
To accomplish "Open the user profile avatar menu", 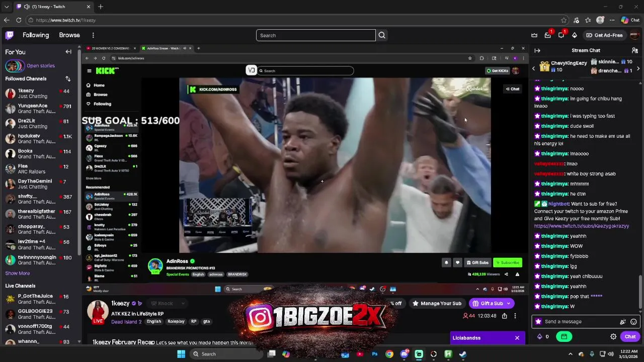I will [x=634, y=35].
